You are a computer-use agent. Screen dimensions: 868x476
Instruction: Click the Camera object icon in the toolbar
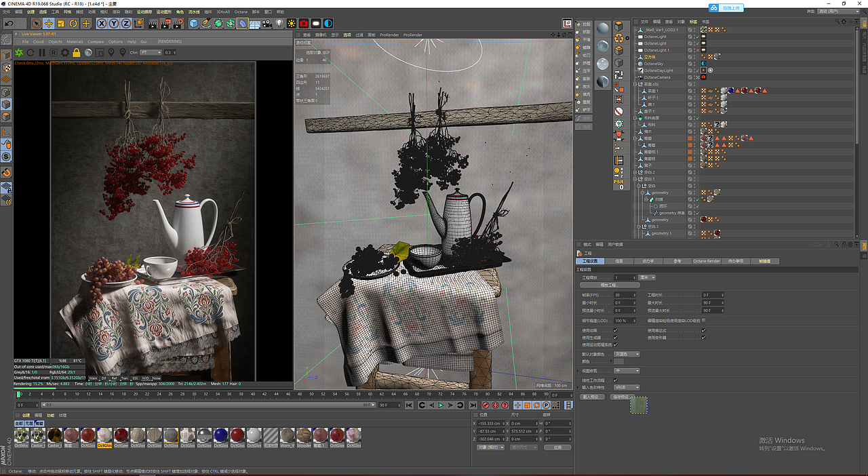coord(267,24)
